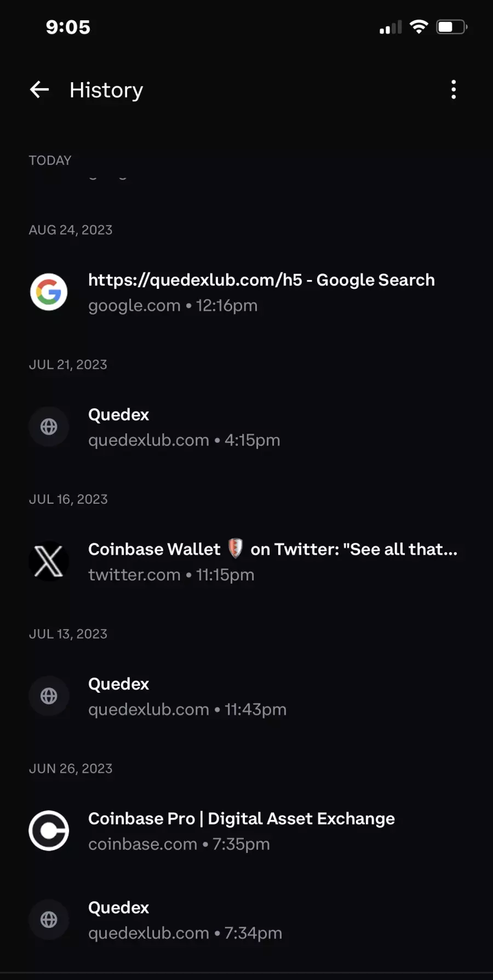Open Quedex entry visited at 4:15pm
Screen dimensions: 493x980
click(x=246, y=427)
